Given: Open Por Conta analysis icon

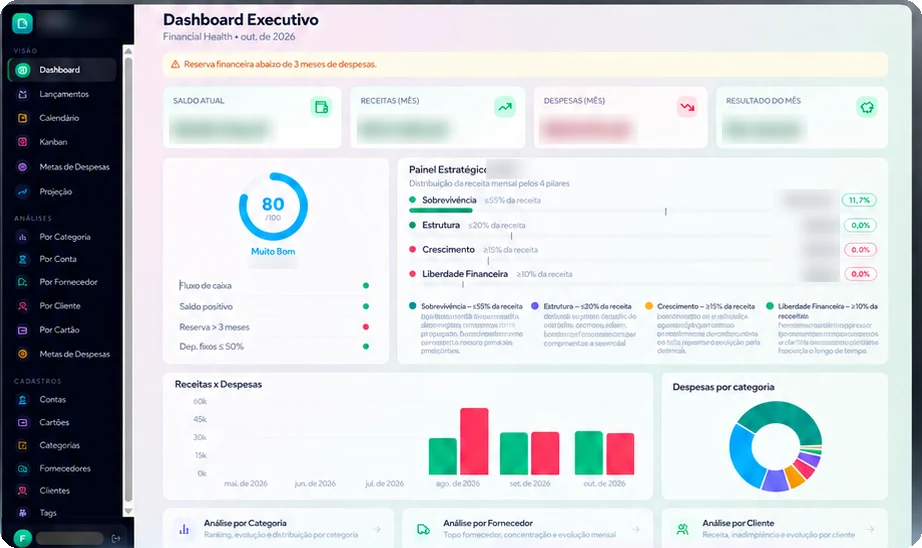Looking at the screenshot, I should (22, 259).
